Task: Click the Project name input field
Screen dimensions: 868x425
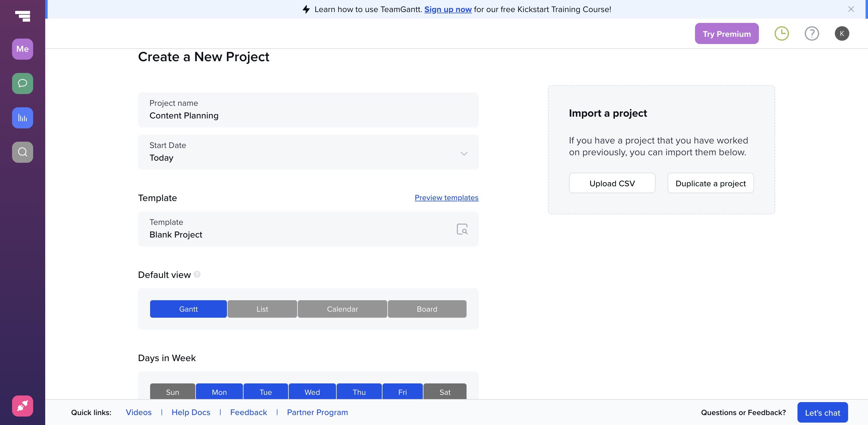Action: coord(308,115)
